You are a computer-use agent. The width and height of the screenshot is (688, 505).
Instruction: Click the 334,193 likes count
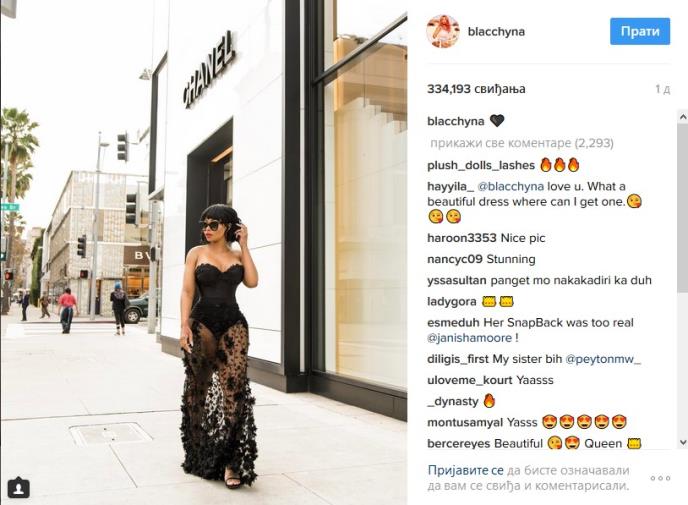tap(476, 89)
